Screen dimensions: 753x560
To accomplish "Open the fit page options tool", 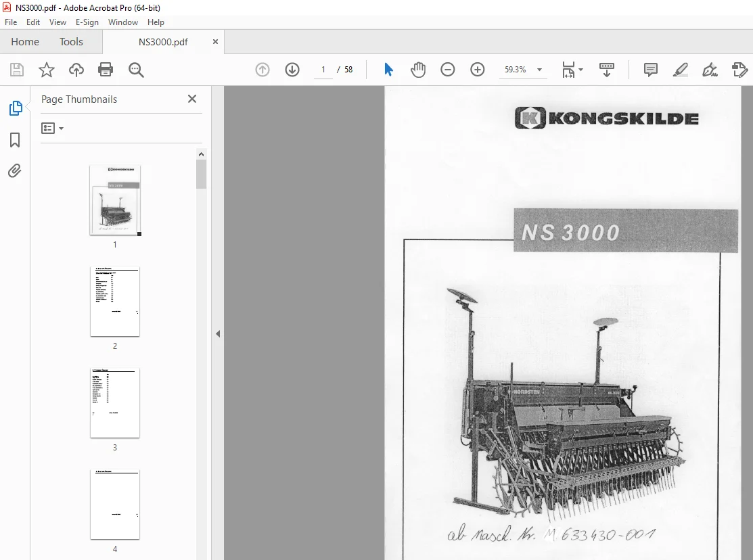I will tap(572, 70).
